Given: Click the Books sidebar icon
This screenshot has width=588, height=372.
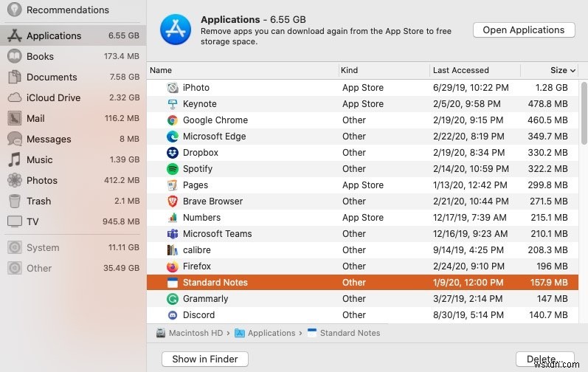Looking at the screenshot, I should coord(15,56).
